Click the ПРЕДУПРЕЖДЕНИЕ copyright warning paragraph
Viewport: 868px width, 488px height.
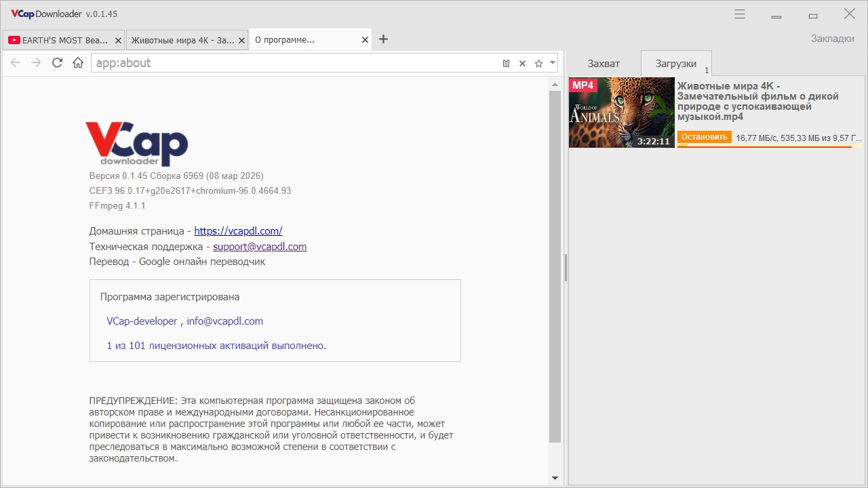tap(271, 430)
